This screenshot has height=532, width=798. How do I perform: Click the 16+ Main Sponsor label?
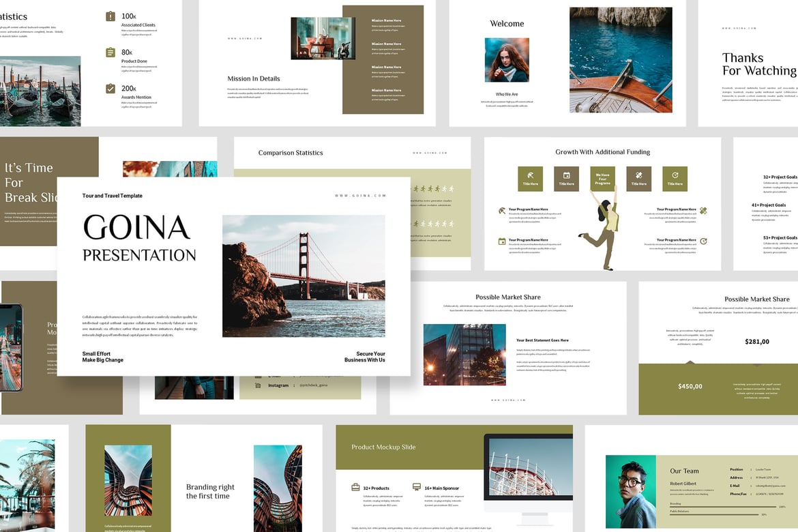pyautogui.click(x=442, y=488)
